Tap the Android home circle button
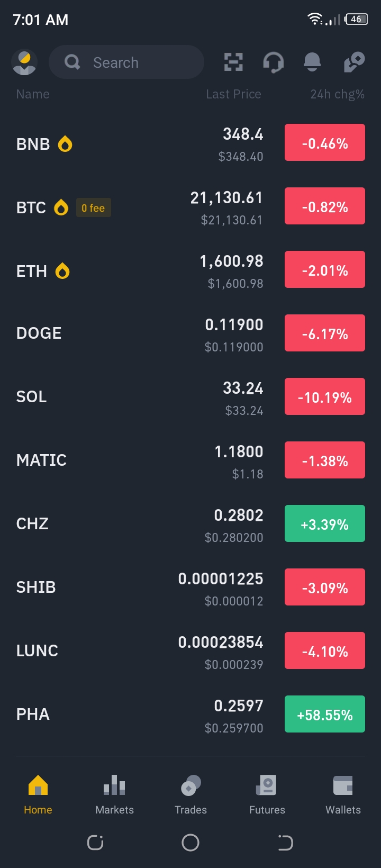Image resolution: width=381 pixels, height=868 pixels. [190, 843]
